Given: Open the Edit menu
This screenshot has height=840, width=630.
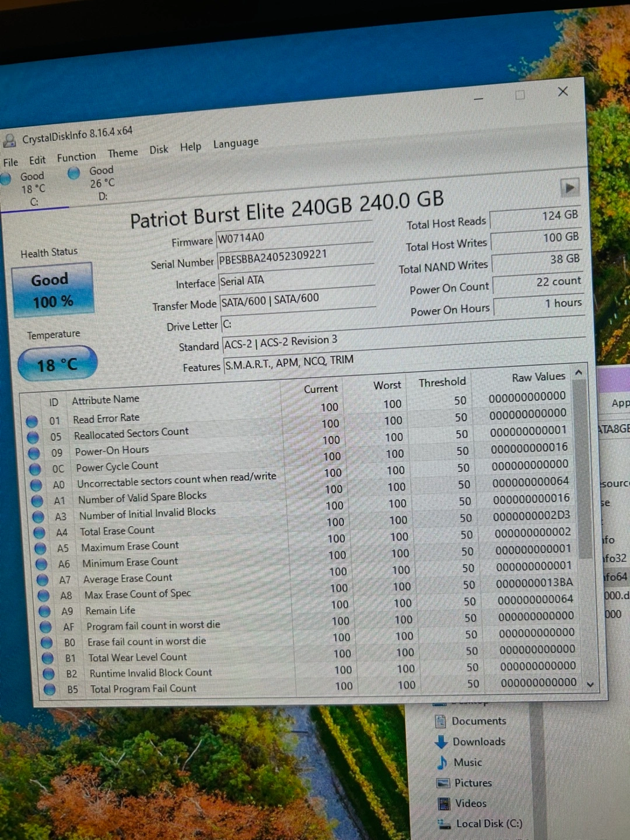Looking at the screenshot, I should coord(37,160).
